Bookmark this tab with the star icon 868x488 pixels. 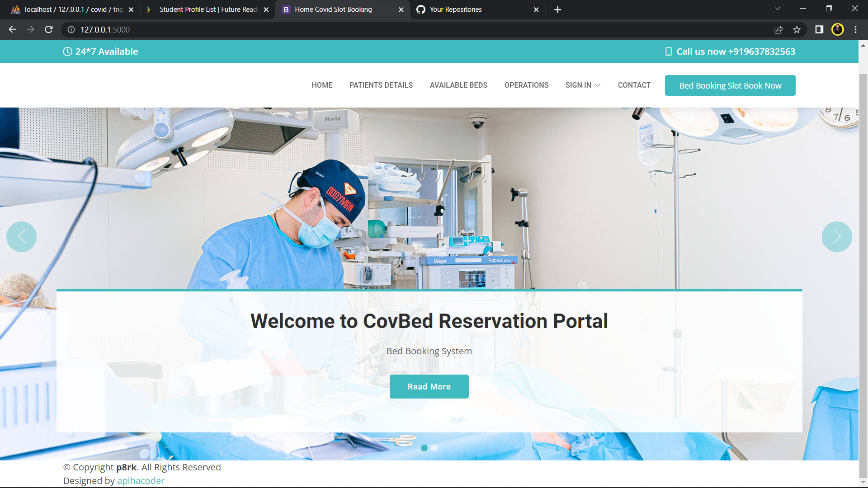pyautogui.click(x=797, y=29)
